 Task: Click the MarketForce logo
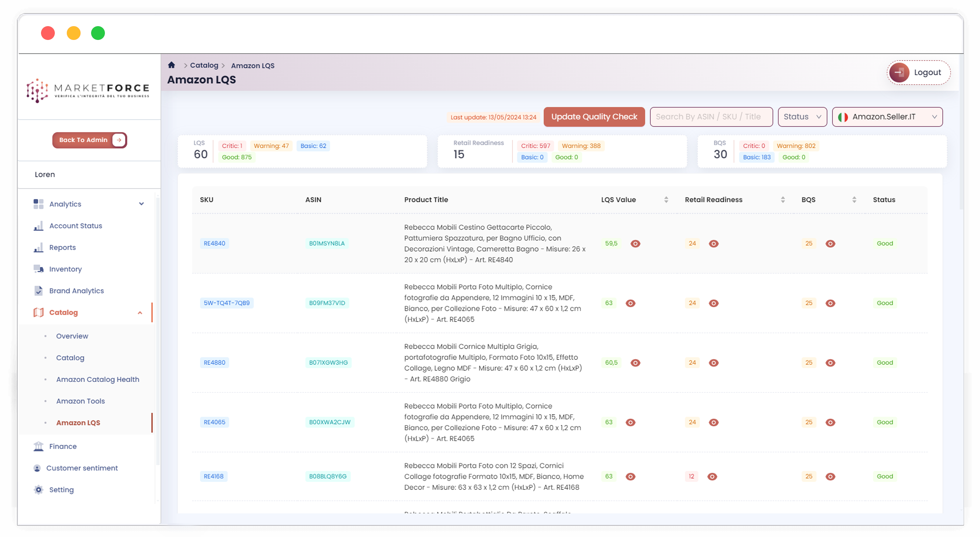[88, 90]
